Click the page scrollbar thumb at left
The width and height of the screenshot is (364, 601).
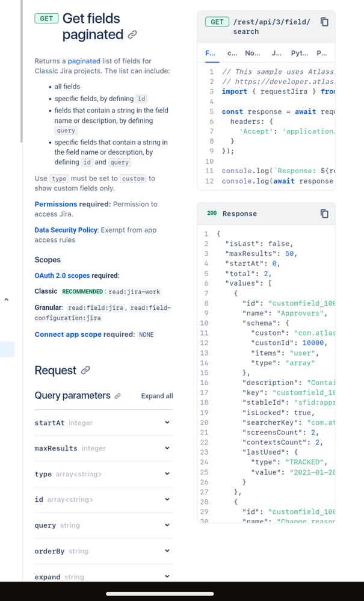coord(22,71)
